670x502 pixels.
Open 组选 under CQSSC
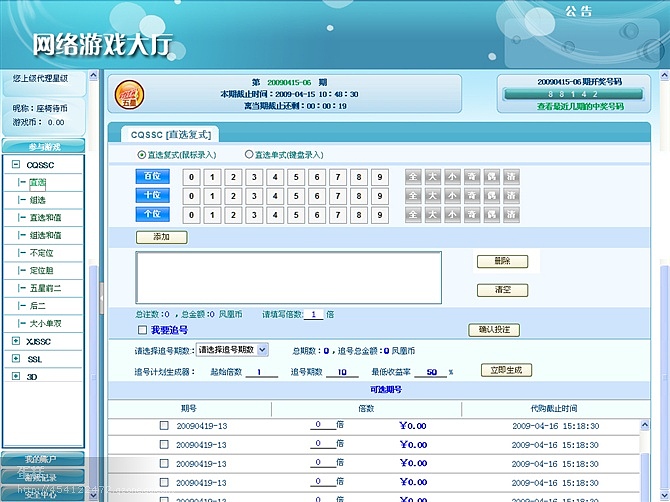(38, 200)
